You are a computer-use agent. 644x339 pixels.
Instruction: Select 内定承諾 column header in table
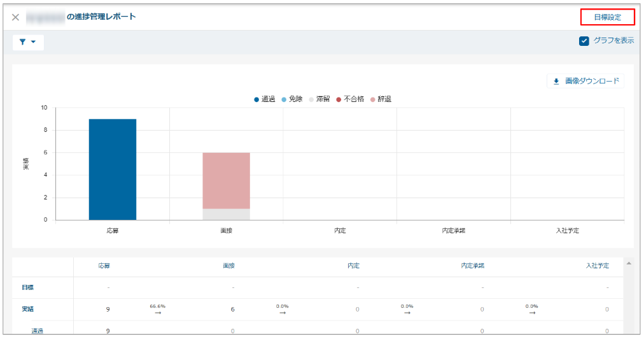pyautogui.click(x=472, y=266)
